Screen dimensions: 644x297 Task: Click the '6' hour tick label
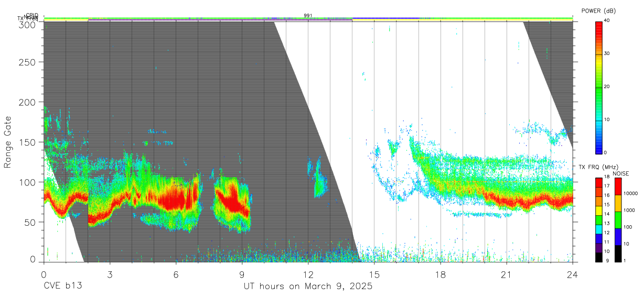pos(176,274)
